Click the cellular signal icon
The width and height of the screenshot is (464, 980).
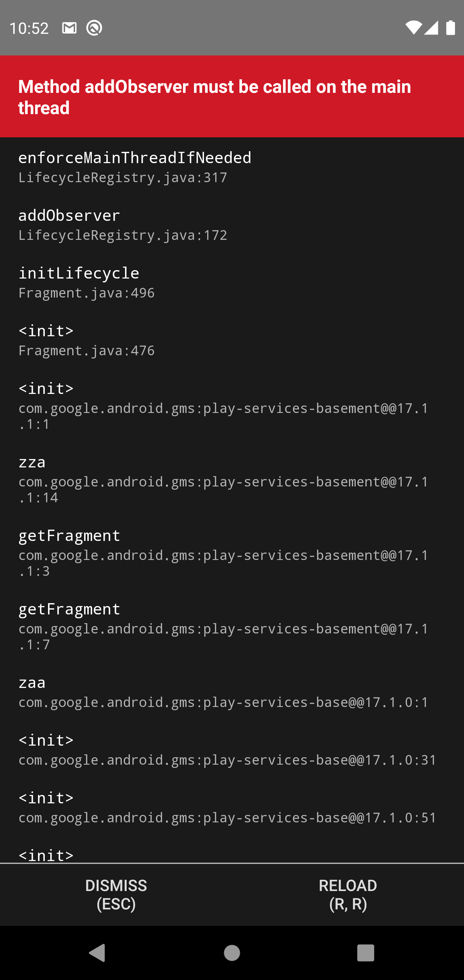pyautogui.click(x=432, y=27)
